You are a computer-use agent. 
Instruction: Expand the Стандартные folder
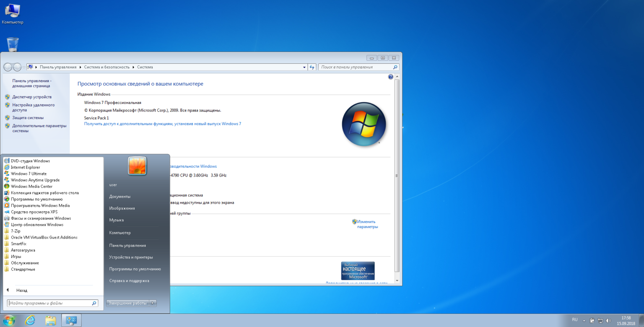coord(23,269)
